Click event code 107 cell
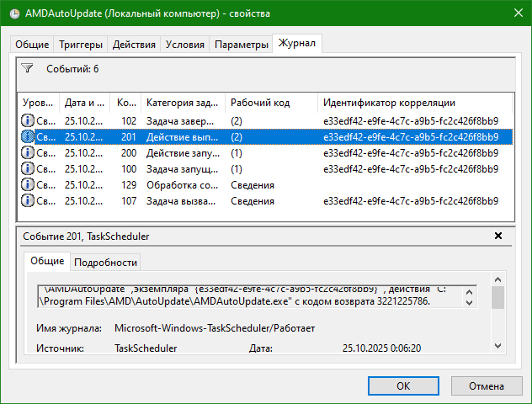532x404 pixels. [129, 200]
